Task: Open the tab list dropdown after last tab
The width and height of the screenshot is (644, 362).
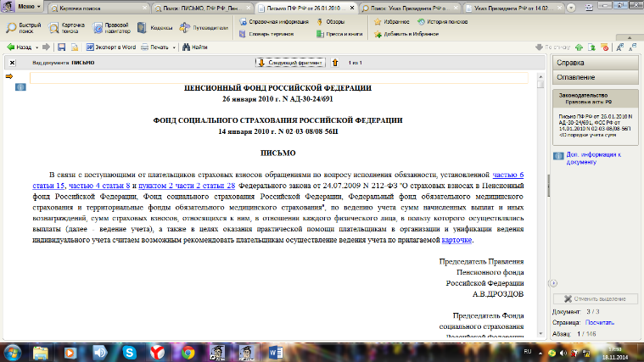Action: click(571, 8)
